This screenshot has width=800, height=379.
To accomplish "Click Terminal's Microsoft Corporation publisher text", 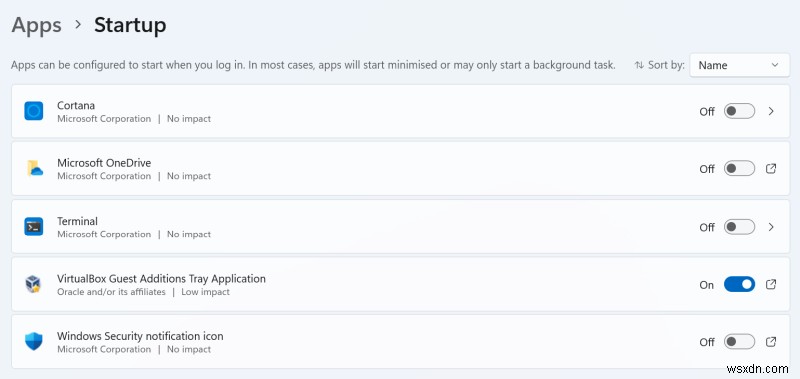I will 104,234.
